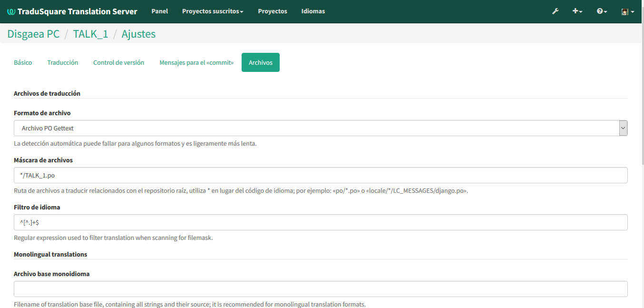Click 'Formato de archivo' label
Screen dimensions: 644x308
[x=42, y=113]
